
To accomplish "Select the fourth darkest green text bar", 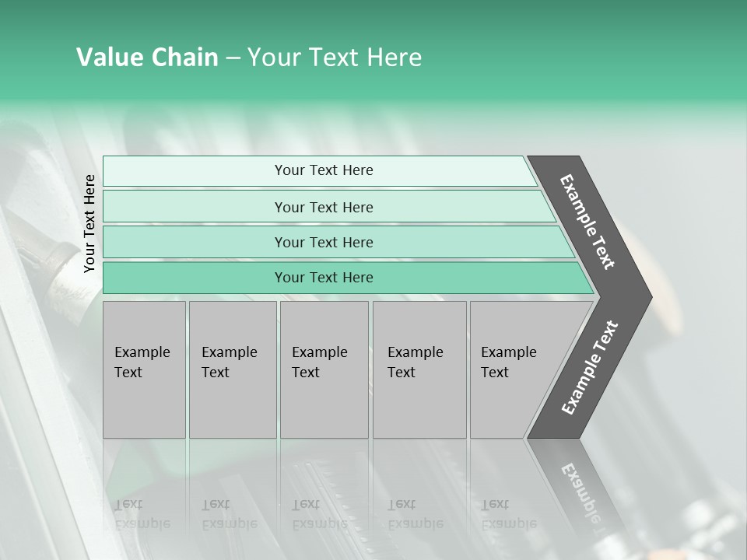I will click(x=323, y=278).
